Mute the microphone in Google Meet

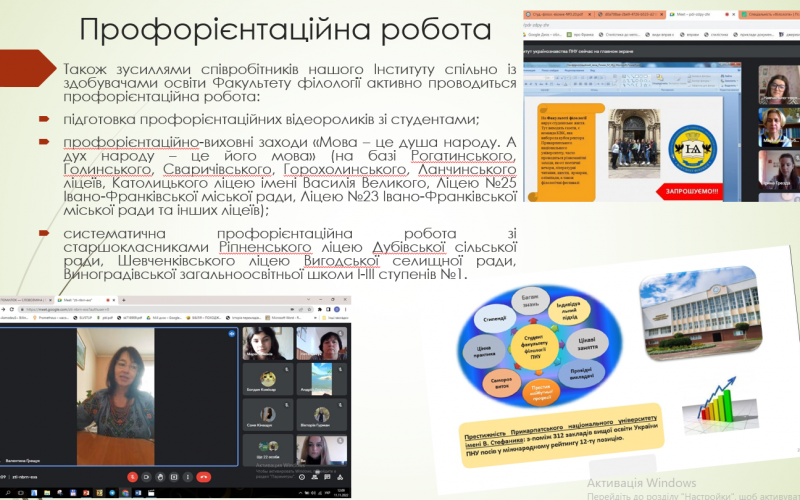point(131,476)
